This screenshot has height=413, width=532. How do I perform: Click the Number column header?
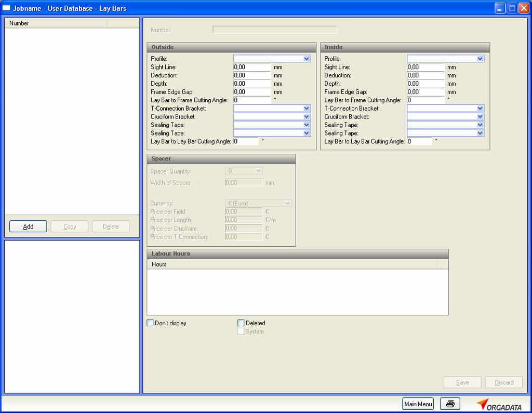click(56, 23)
